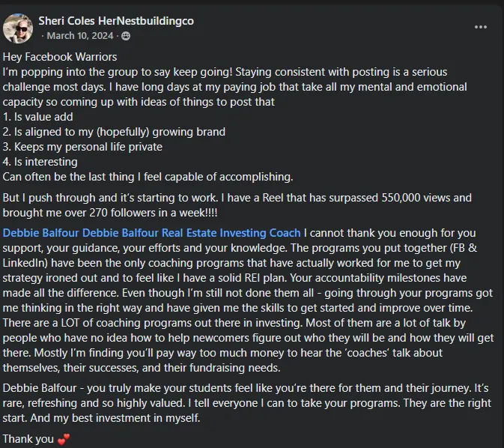Click the two hearts emoji after Thank you
504x448 pixels.
coord(64,439)
